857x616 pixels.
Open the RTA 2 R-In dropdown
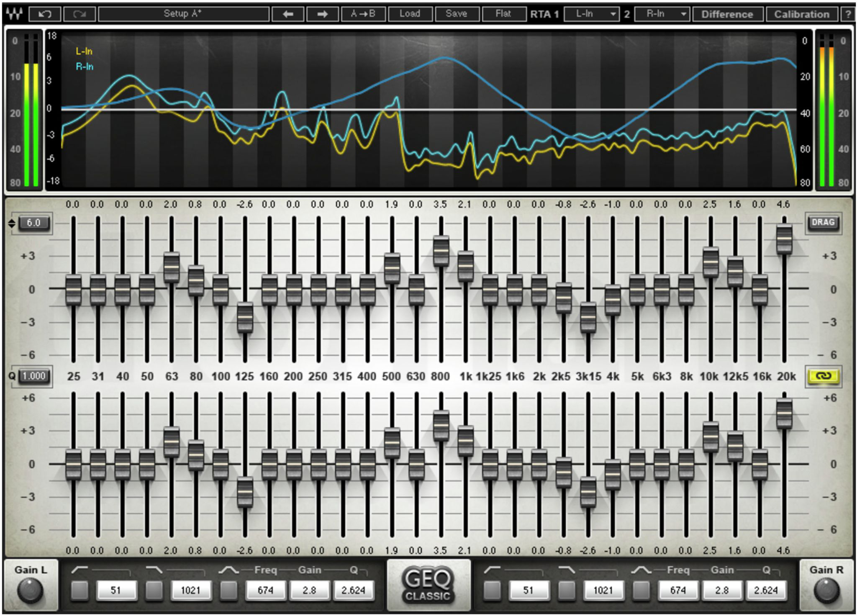coord(662,14)
